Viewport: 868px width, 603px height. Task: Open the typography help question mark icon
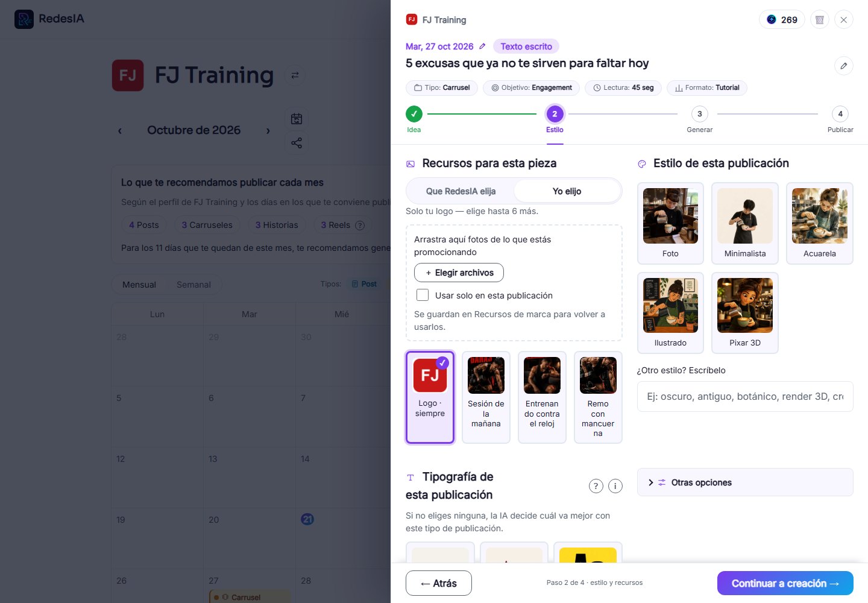pyautogui.click(x=596, y=486)
